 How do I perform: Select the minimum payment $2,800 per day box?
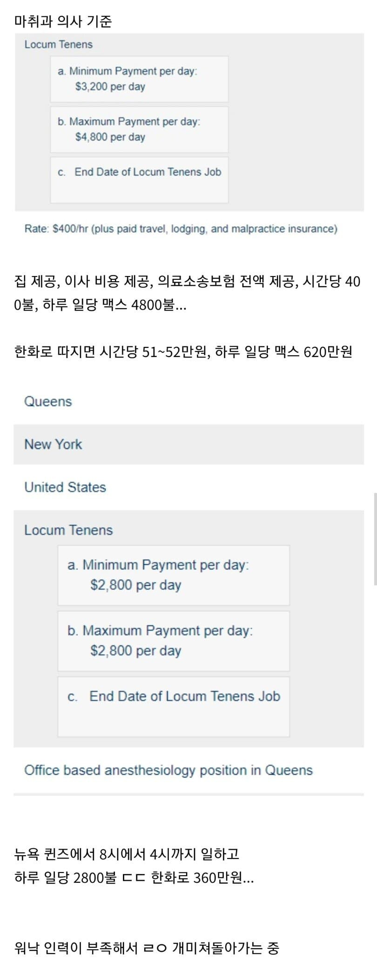pos(173,575)
